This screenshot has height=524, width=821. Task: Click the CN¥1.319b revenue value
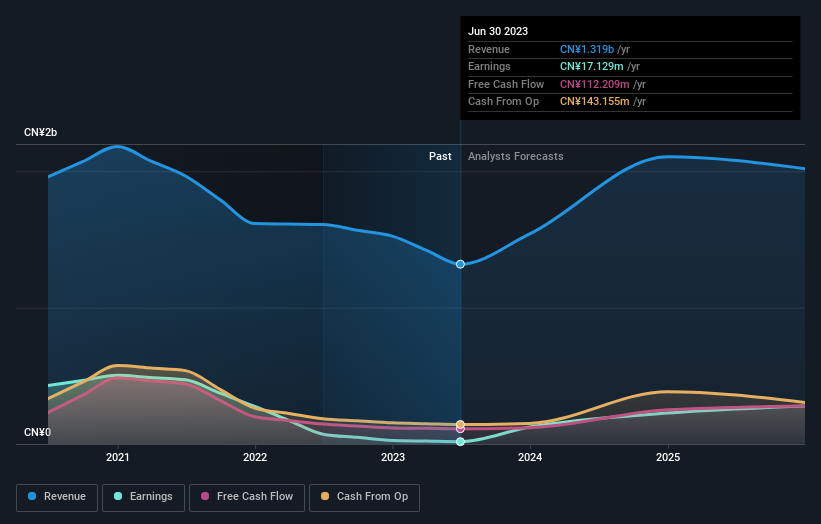587,49
